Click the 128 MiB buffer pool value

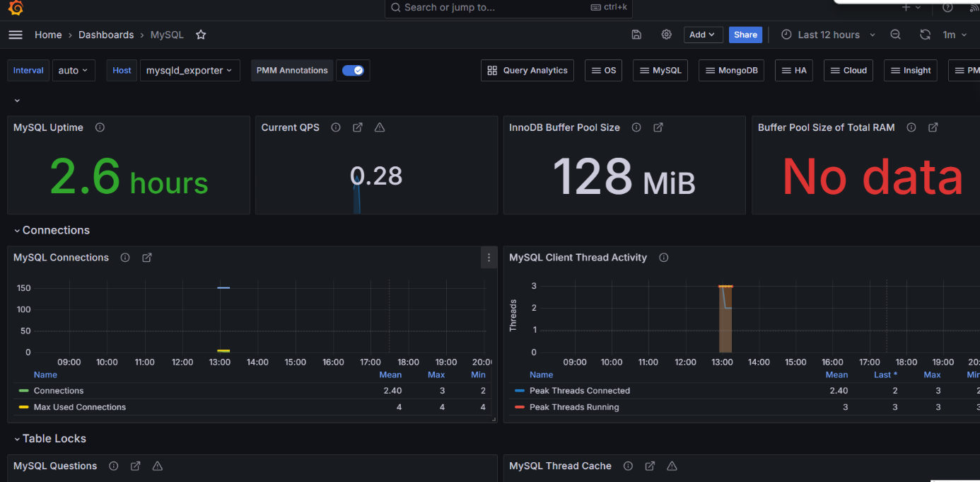coord(624,176)
